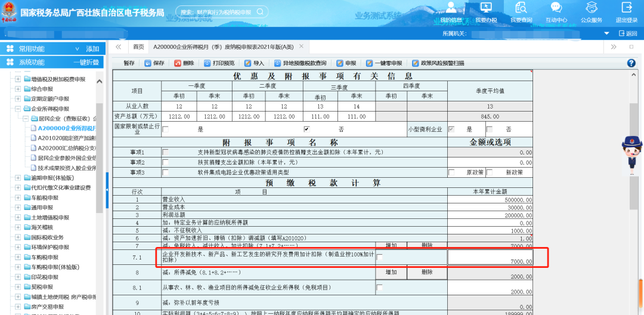Click the sidebar vertical scrollbar
Image resolution: width=644 pixels, height=315 pixels.
[100, 158]
